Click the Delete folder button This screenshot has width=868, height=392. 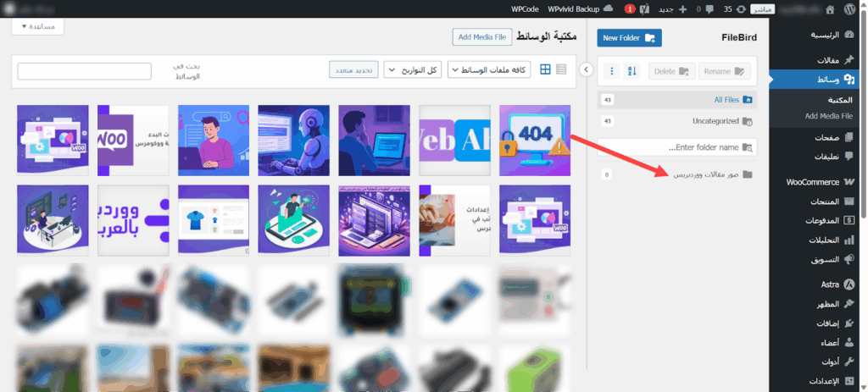tap(672, 71)
